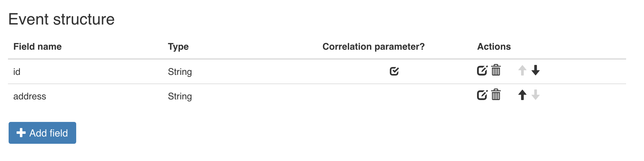This screenshot has height=161, width=644.
Task: Click the Add field button
Action: (x=42, y=133)
